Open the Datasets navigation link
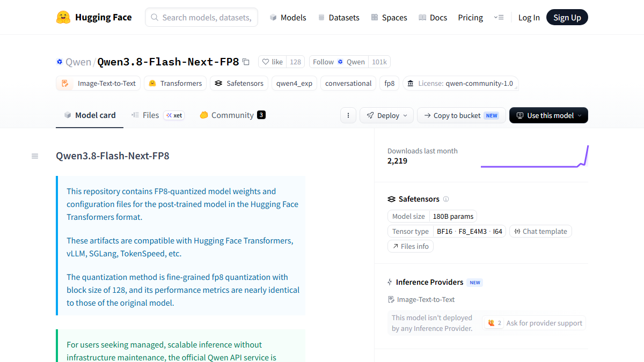 339,17
